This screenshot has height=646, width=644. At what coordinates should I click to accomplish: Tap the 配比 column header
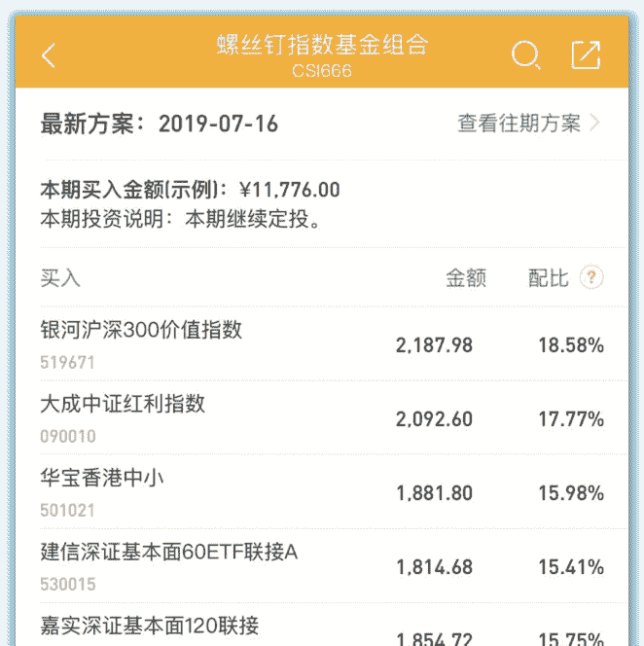(548, 278)
